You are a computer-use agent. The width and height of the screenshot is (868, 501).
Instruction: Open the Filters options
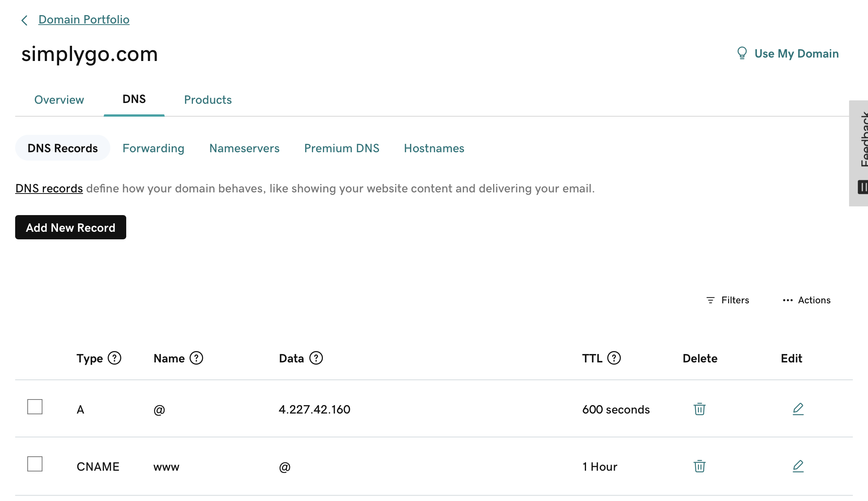point(728,300)
